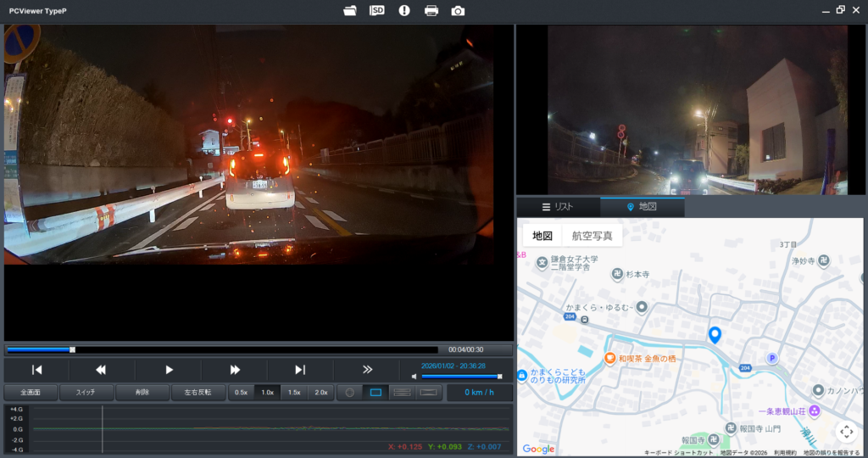Click the 左右反転 flip button
Image resolution: width=868 pixels, height=458 pixels.
(198, 393)
